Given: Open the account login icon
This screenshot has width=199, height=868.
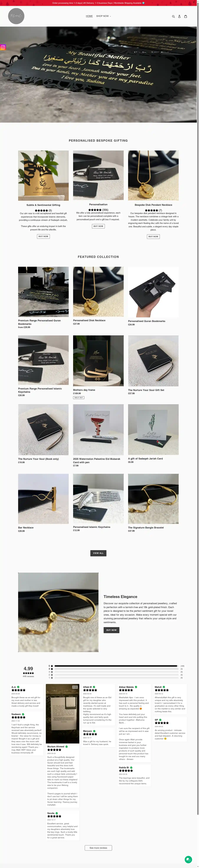Looking at the screenshot, I should pos(179,16).
